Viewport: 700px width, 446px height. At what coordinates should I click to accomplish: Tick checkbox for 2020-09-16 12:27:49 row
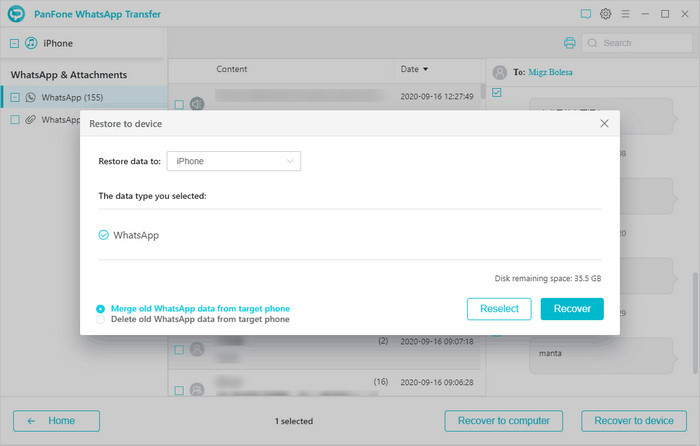tap(179, 104)
